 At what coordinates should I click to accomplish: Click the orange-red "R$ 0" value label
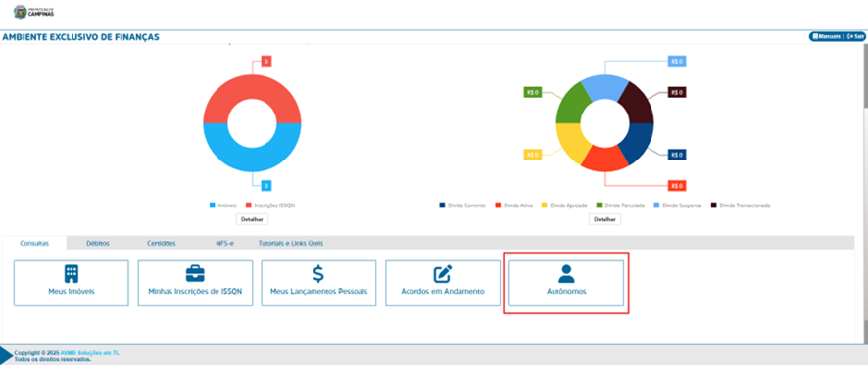coord(677,186)
